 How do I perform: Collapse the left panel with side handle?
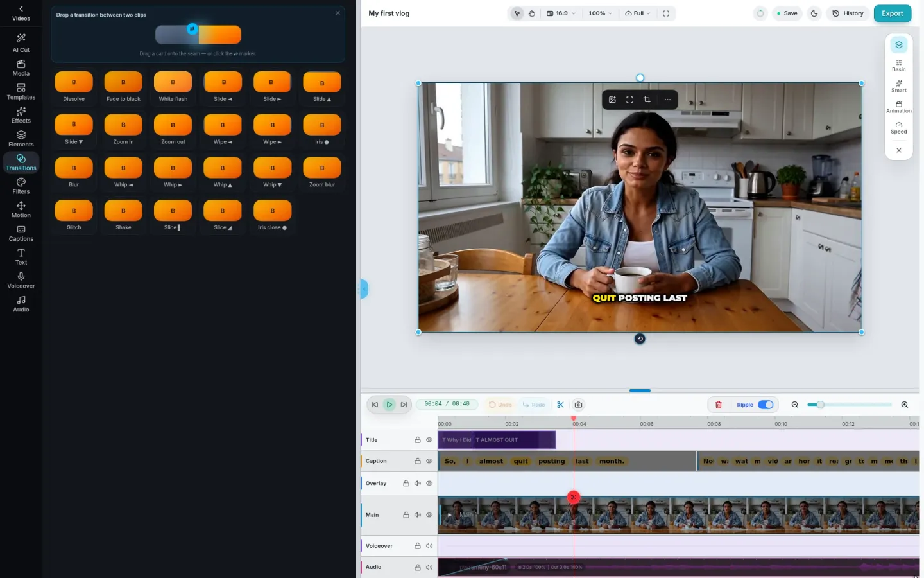[x=364, y=289]
